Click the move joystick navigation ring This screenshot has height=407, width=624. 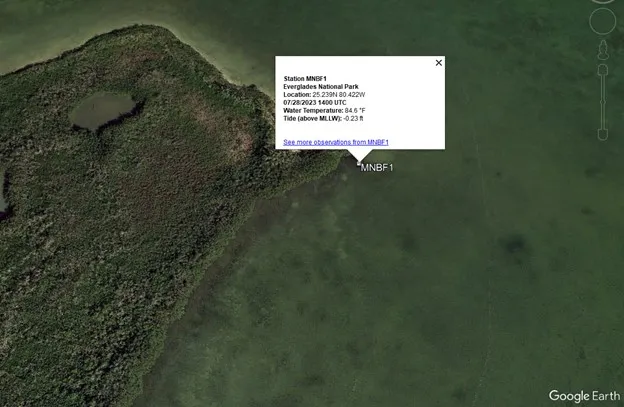pos(603,21)
